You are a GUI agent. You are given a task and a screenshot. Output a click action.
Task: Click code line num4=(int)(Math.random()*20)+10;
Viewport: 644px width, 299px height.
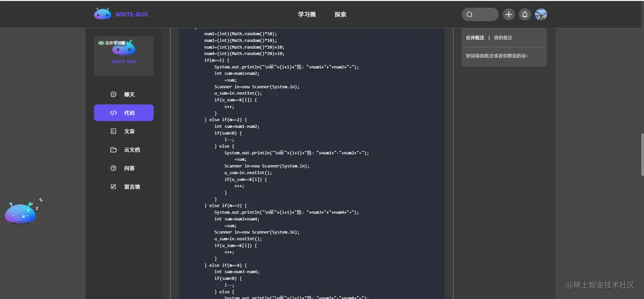244,54
